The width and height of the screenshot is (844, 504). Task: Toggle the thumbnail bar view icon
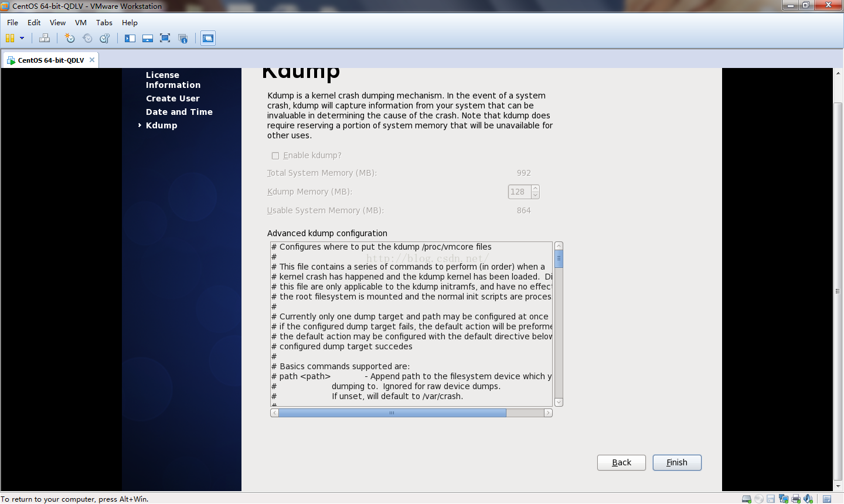click(x=148, y=38)
